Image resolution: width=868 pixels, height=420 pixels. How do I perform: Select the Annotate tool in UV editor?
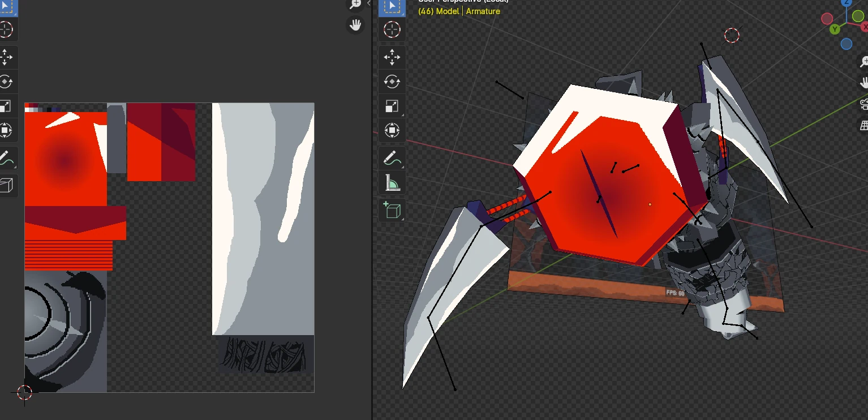tap(6, 158)
